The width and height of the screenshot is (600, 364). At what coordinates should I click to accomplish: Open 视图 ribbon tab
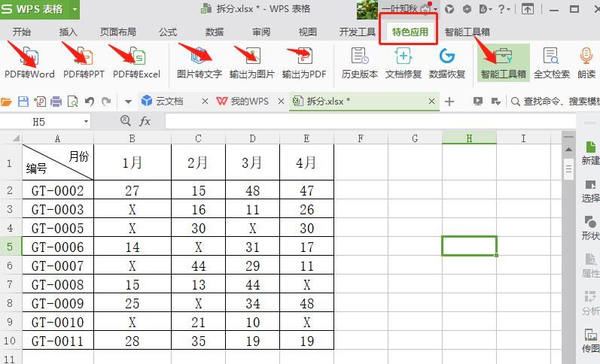click(308, 32)
